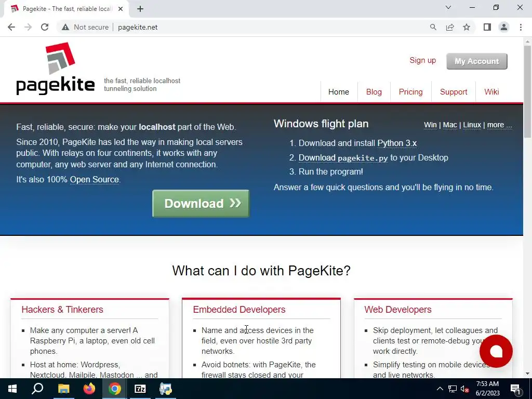The height and width of the screenshot is (399, 532).
Task: Select Win flight plan
Action: click(430, 125)
